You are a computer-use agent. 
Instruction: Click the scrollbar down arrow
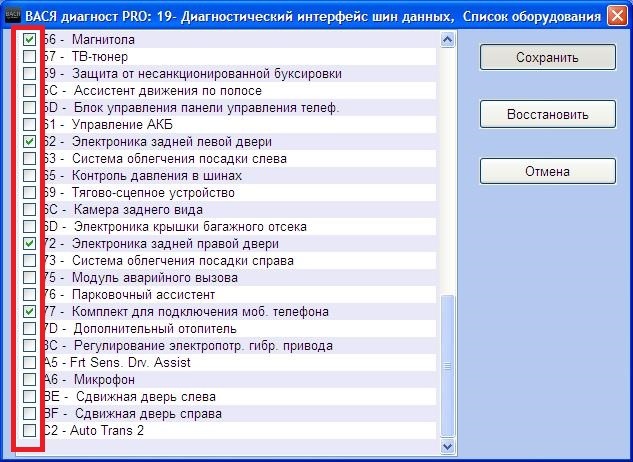click(x=448, y=446)
